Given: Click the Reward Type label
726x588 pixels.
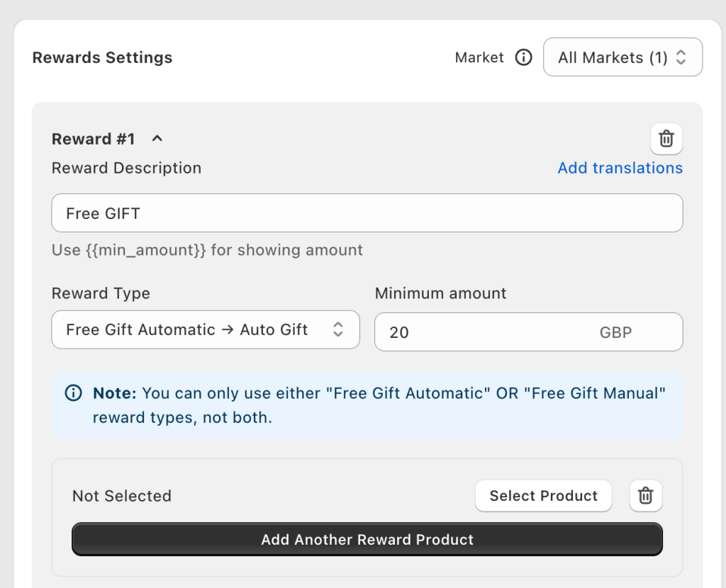Looking at the screenshot, I should (x=101, y=293).
